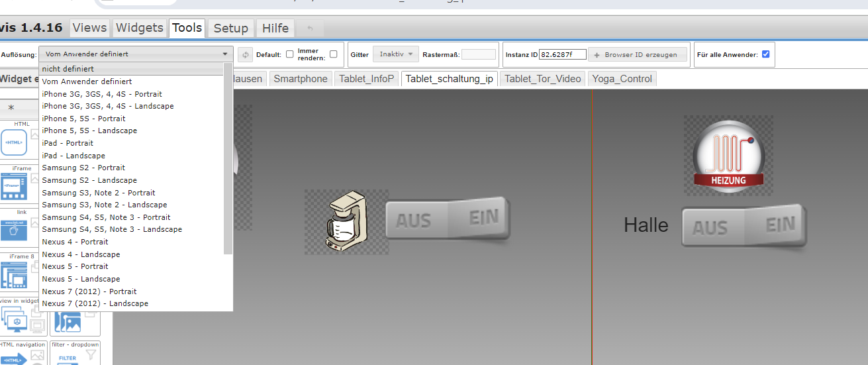This screenshot has height=365, width=868.
Task: Toggle the Halle AUS/EIN switch
Action: pyautogui.click(x=744, y=227)
